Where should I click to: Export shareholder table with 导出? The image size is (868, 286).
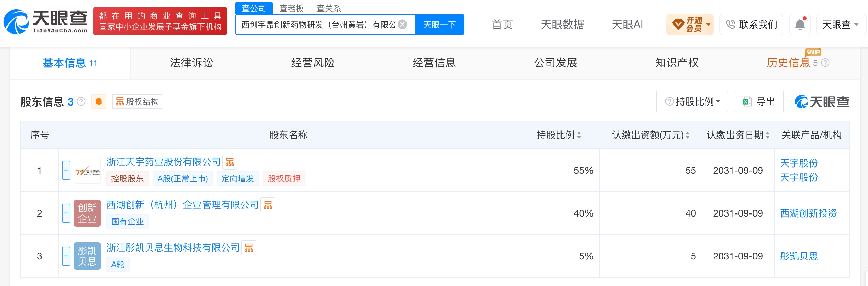click(759, 101)
